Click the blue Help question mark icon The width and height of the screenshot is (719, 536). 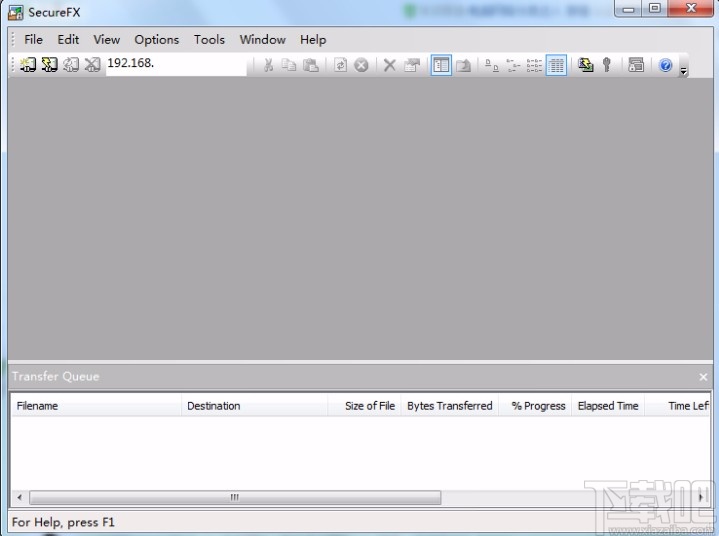[x=665, y=65]
